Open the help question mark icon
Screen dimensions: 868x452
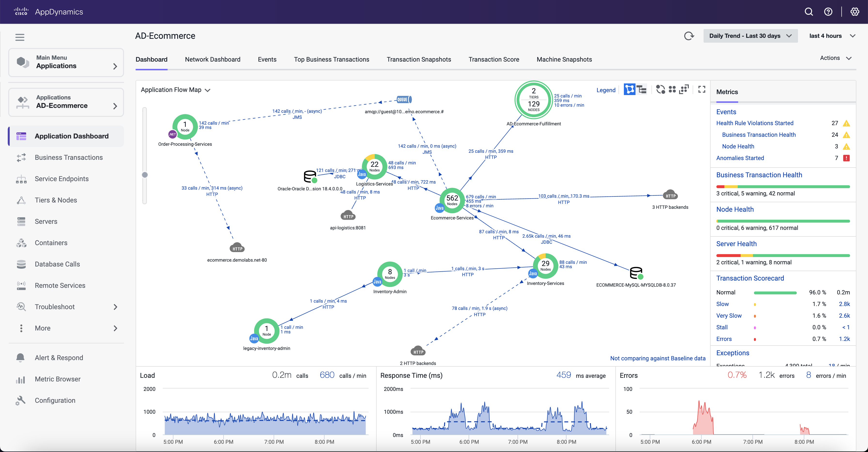pos(828,12)
